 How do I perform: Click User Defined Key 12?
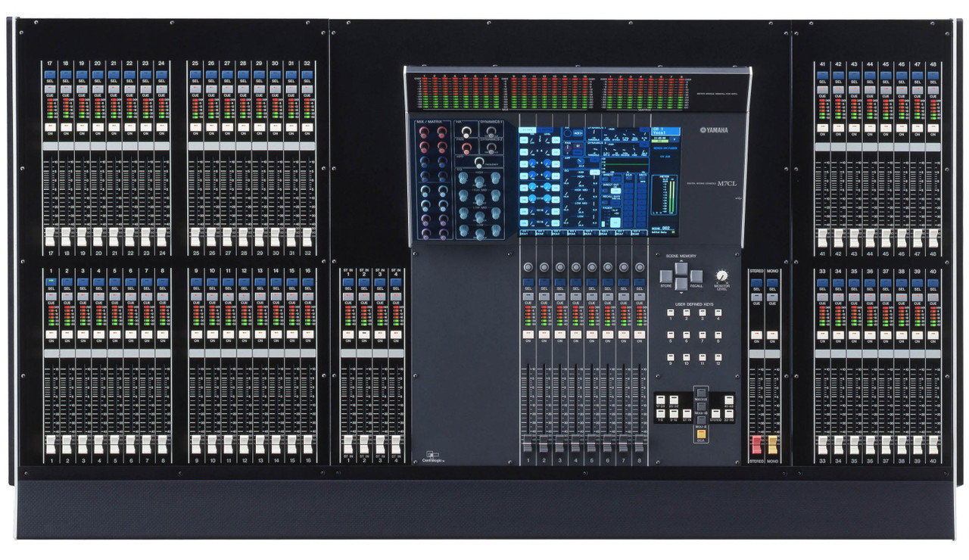[x=718, y=357]
